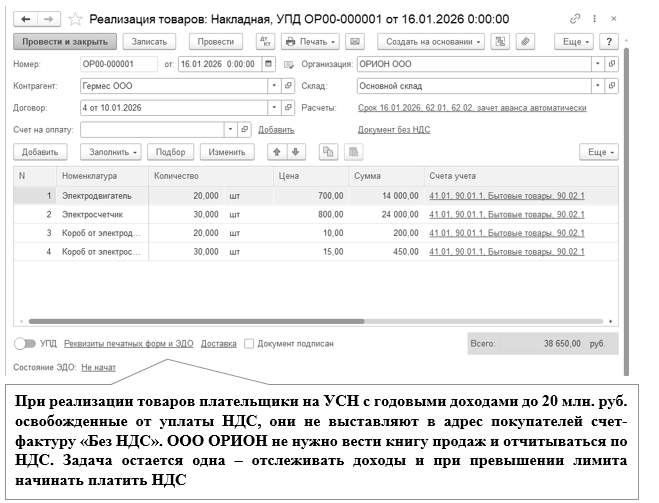Show Дт/Кт accounting entries icon
Image resolution: width=659 pixels, height=503 pixels.
click(265, 42)
